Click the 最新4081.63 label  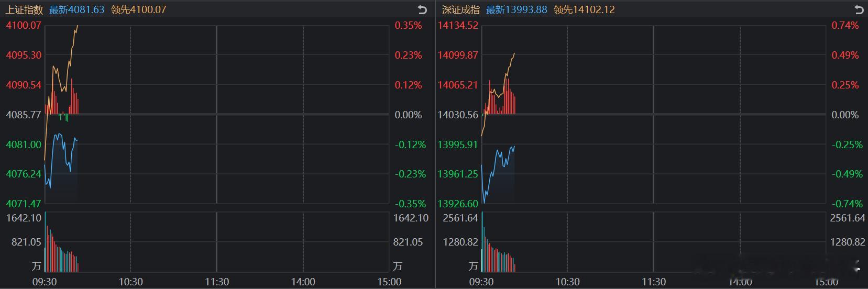point(76,9)
